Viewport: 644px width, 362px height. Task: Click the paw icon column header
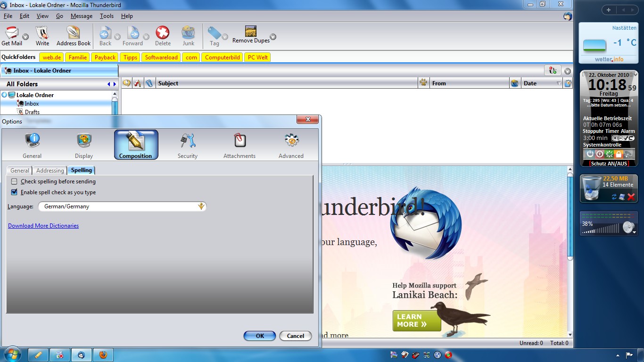[423, 83]
